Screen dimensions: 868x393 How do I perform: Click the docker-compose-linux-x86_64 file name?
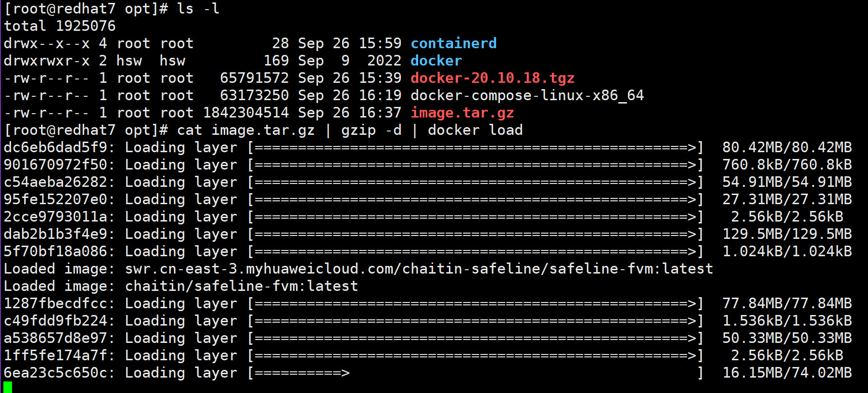coord(527,95)
